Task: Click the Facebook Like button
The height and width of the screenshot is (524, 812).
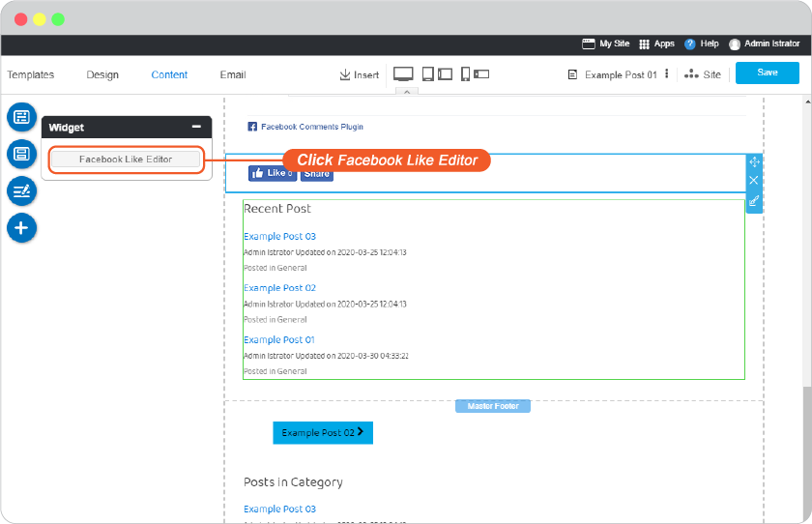Action: click(x=273, y=173)
